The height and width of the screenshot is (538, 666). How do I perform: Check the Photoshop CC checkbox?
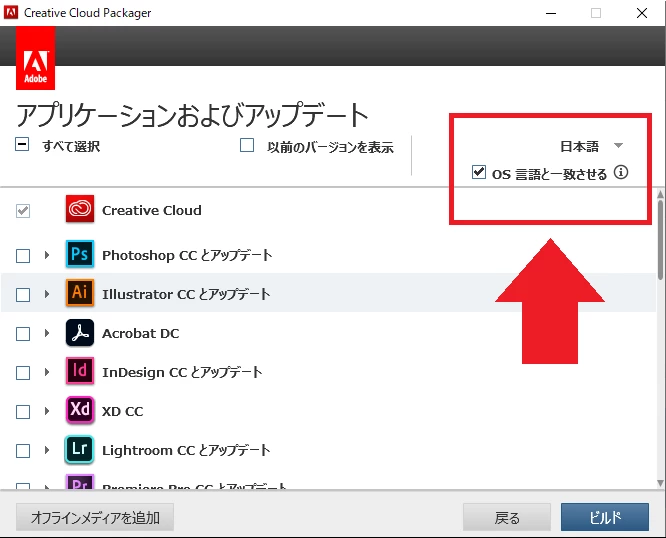23,256
